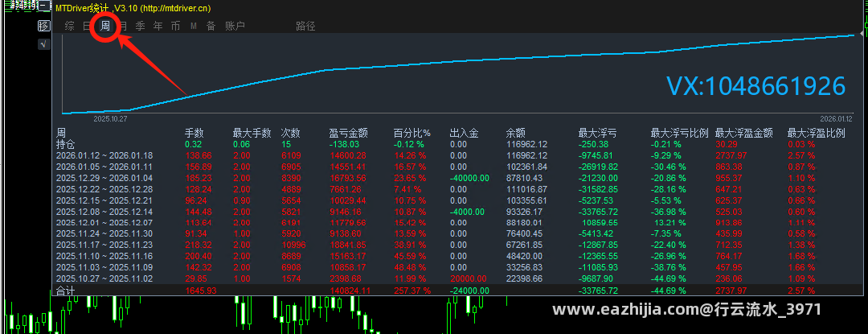The width and height of the screenshot is (868, 334).
Task: Click total percentage 257.37 %
Action: point(411,291)
